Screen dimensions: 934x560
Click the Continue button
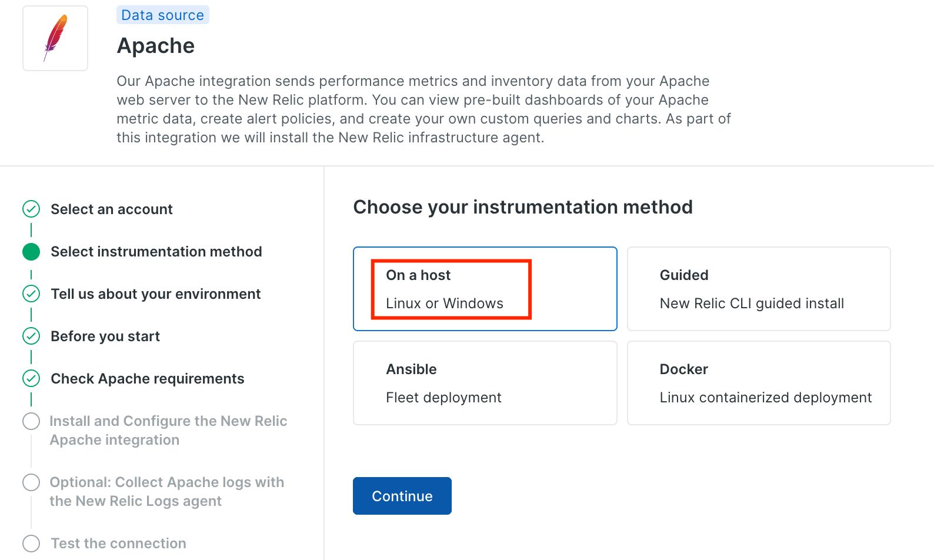pos(402,496)
